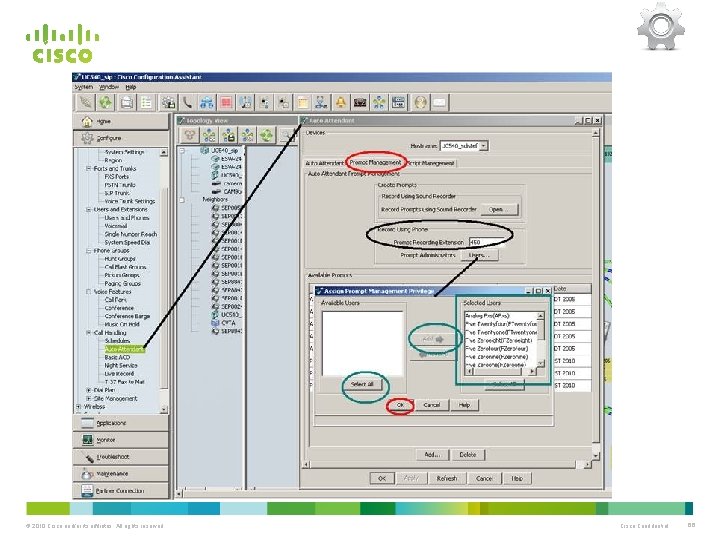Open the Monitor section
This screenshot has width=720, height=540.
121,440
